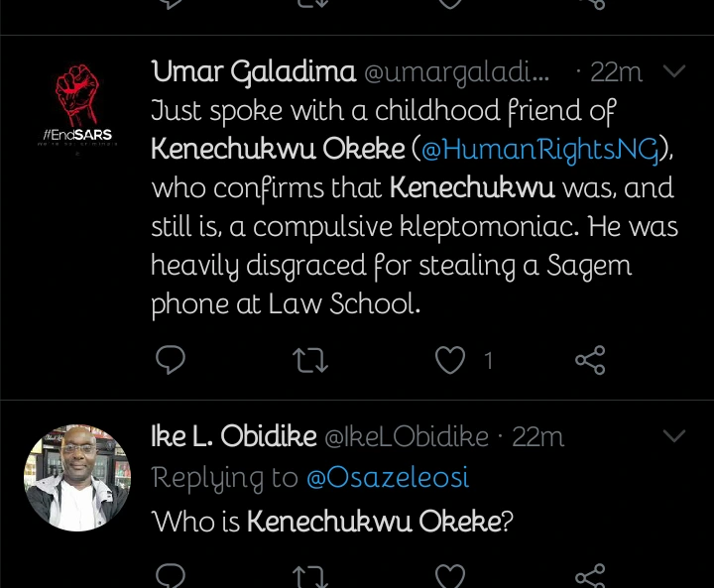Click the Ike L. Obidike display name
The width and height of the screenshot is (714, 588).
point(234,436)
